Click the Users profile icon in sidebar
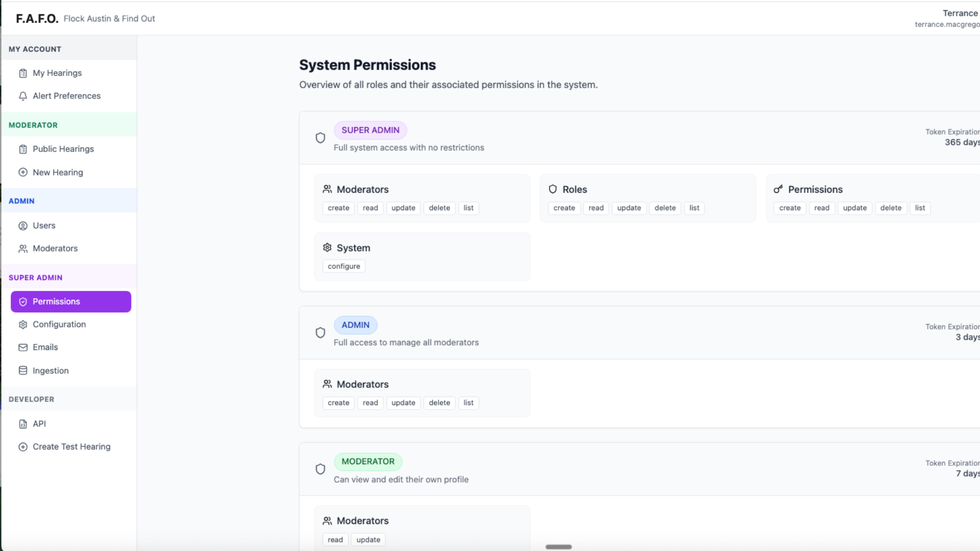 (x=23, y=226)
